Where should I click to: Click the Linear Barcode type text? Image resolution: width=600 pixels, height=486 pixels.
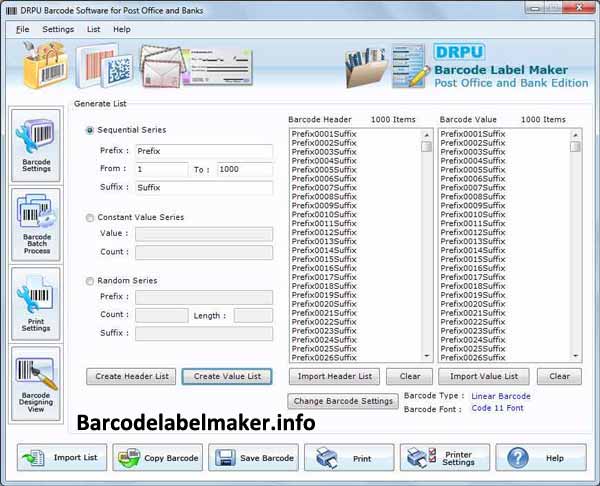click(x=501, y=396)
